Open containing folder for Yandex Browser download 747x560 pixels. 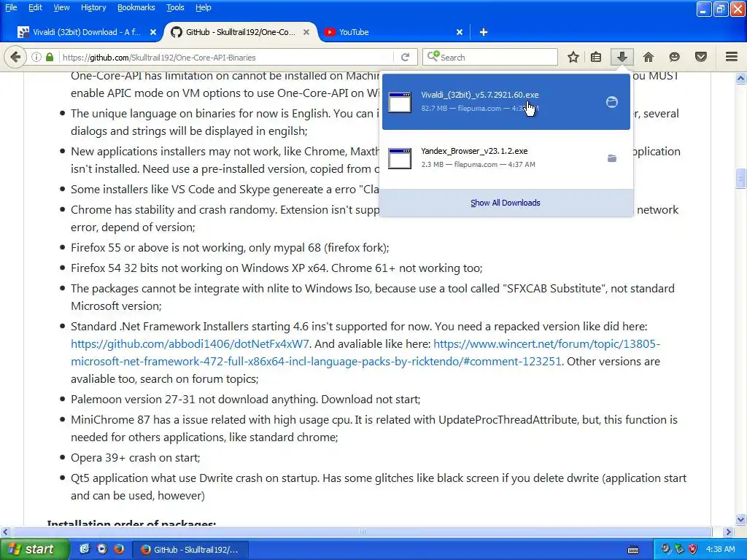pos(612,158)
